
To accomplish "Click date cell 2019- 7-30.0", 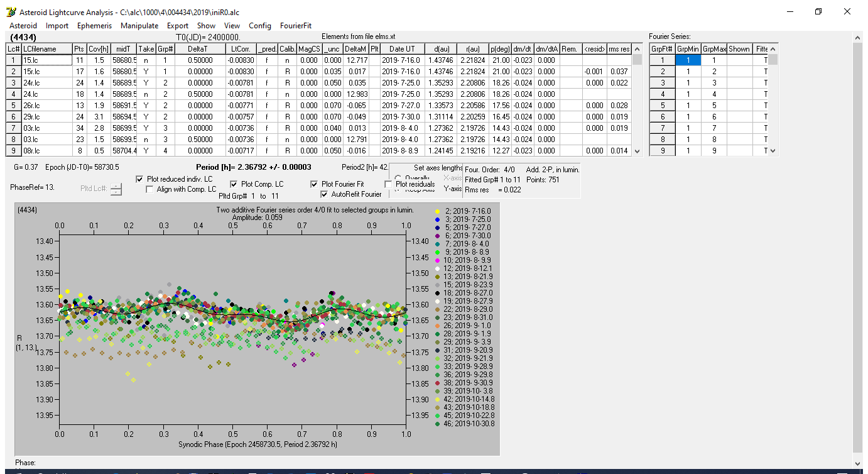I will pos(401,116).
